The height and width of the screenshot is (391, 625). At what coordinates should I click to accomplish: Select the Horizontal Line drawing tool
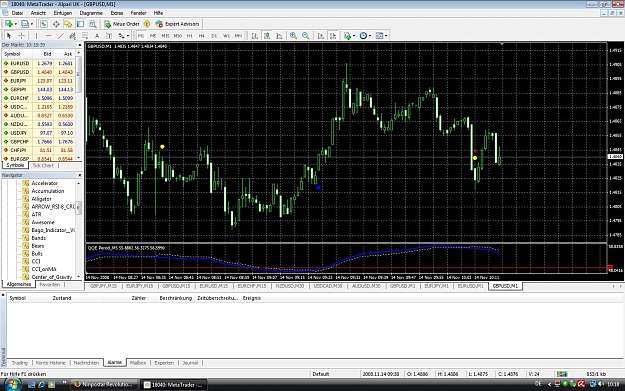[48, 36]
